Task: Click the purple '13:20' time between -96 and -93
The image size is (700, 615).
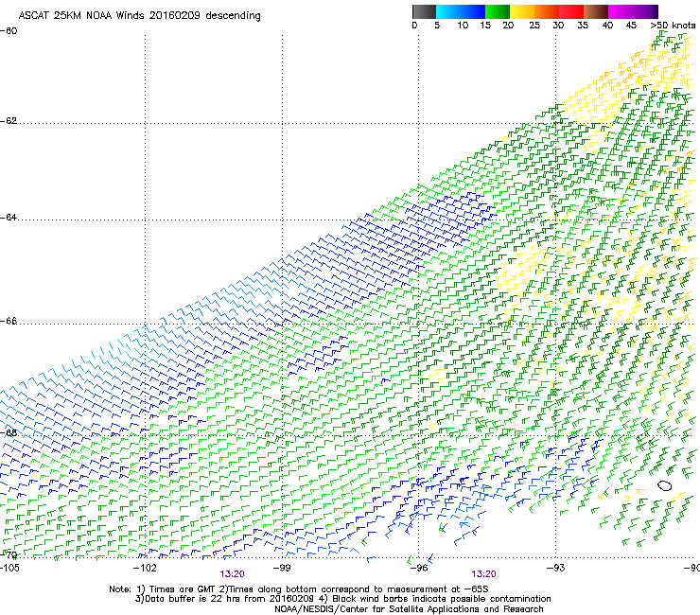Action: click(484, 574)
